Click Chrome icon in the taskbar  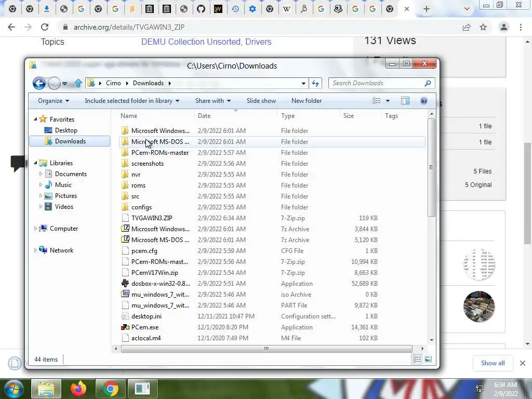click(x=110, y=389)
